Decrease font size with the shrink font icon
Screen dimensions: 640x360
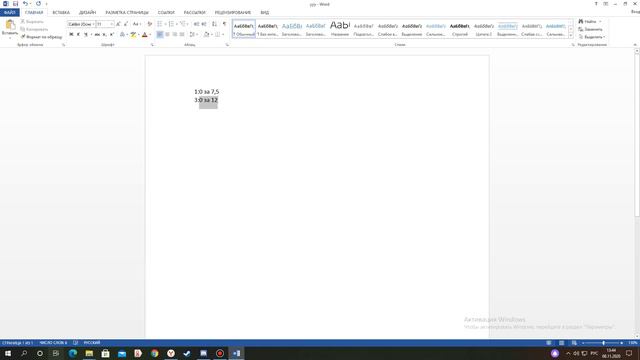pos(126,24)
